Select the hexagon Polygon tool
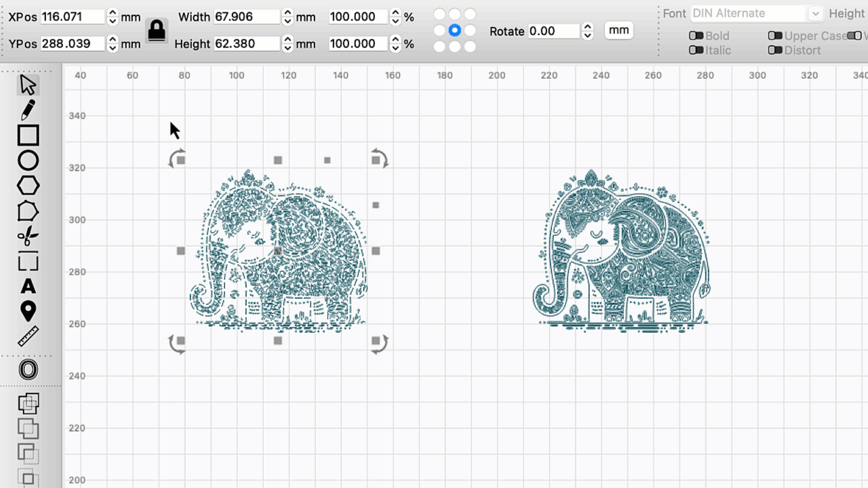 coord(28,186)
